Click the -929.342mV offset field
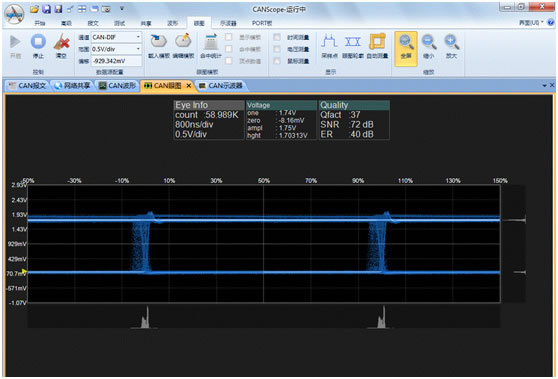This screenshot has width=558, height=379. (116, 61)
